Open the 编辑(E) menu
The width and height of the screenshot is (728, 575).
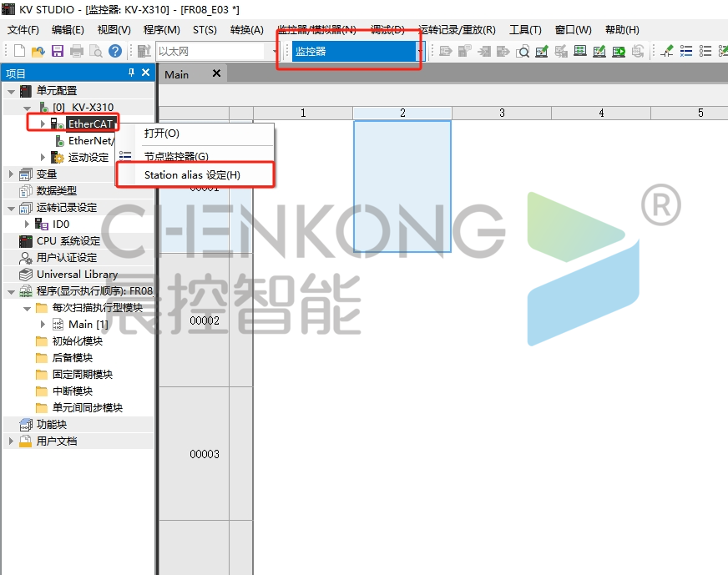pyautogui.click(x=68, y=30)
